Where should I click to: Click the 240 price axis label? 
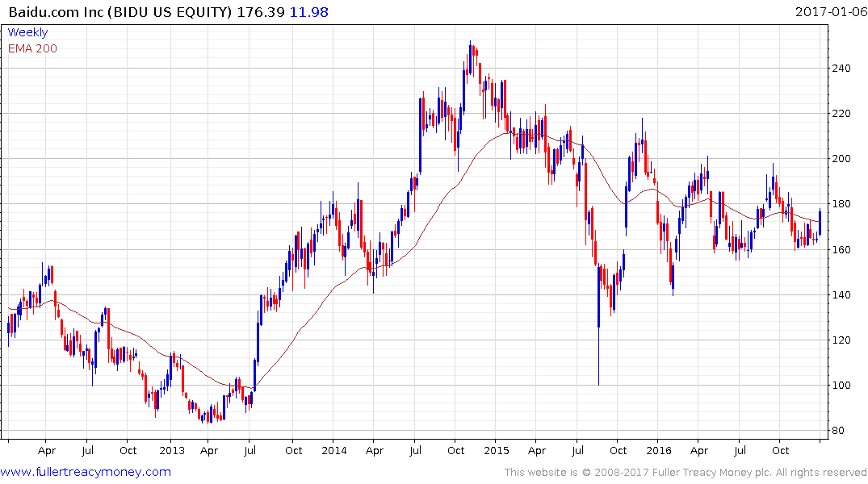pyautogui.click(x=841, y=68)
